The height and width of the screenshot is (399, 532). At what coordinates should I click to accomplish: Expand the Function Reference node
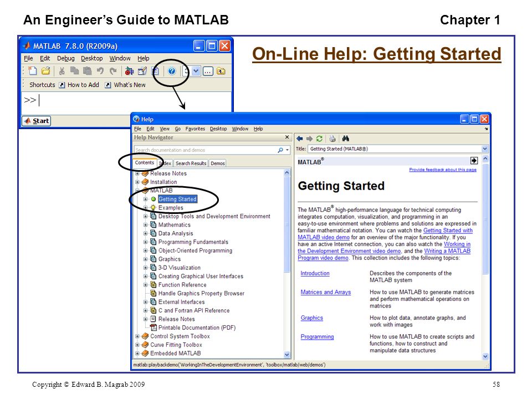[146, 285]
